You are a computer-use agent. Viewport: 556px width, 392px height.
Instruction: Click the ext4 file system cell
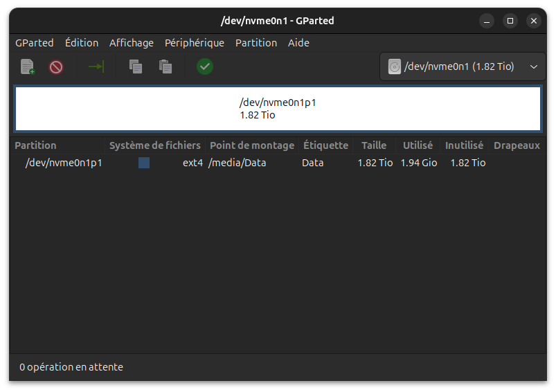[x=192, y=163]
